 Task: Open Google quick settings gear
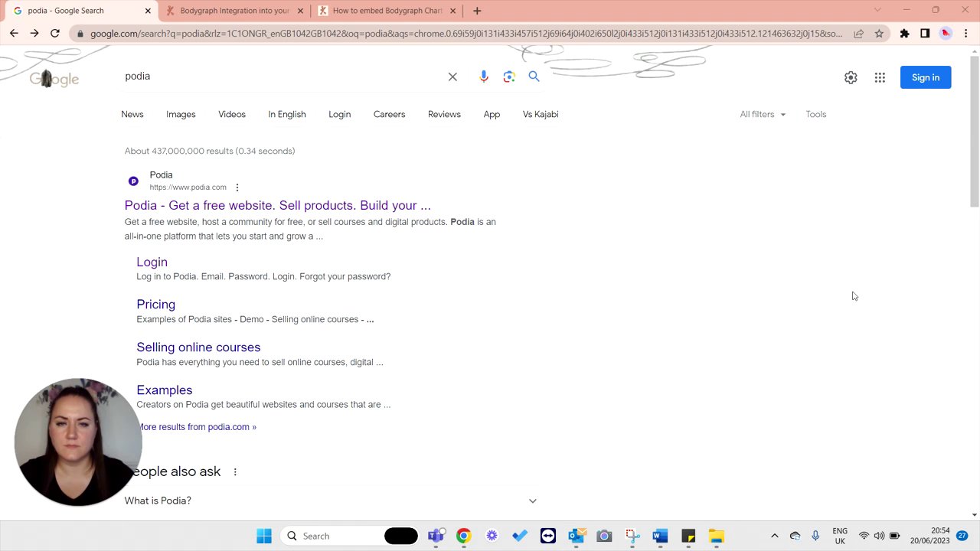point(851,77)
